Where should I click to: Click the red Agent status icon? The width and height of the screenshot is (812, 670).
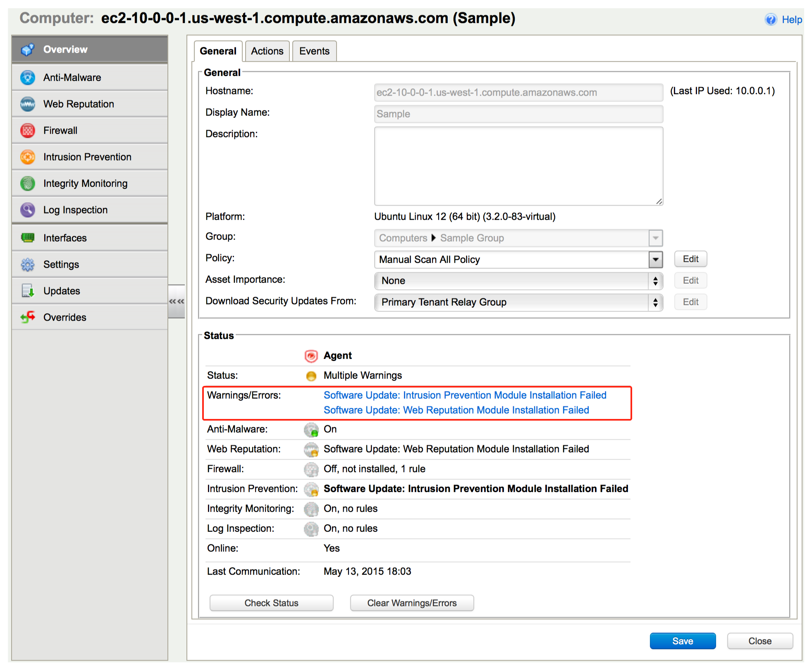(311, 356)
